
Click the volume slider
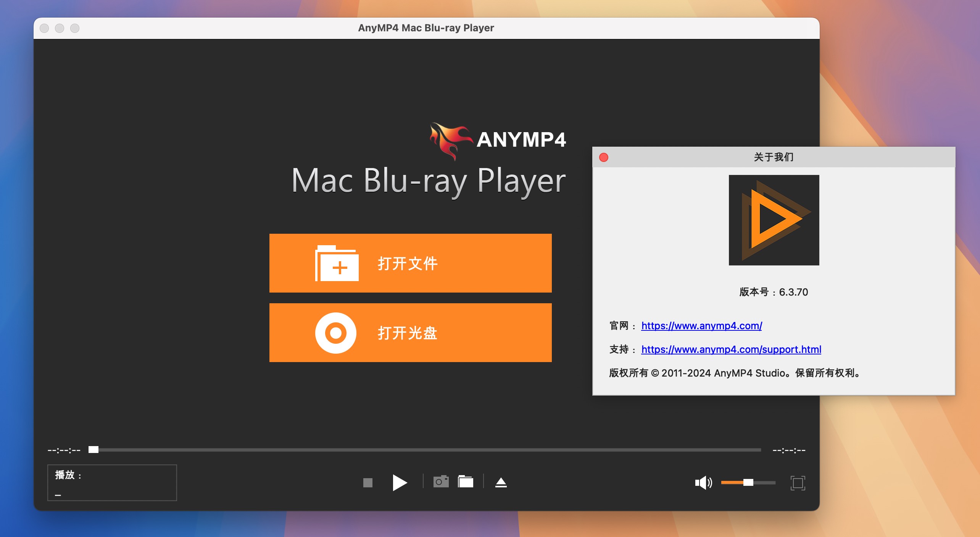748,483
